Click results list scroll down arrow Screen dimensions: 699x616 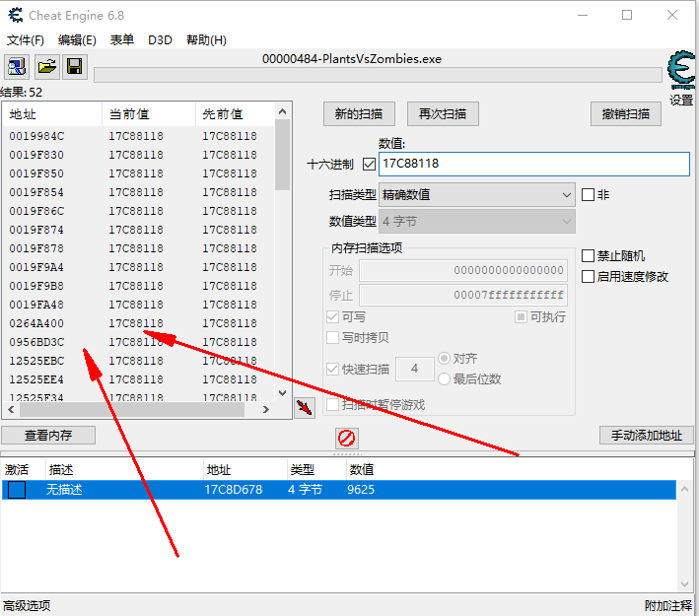pyautogui.click(x=282, y=393)
